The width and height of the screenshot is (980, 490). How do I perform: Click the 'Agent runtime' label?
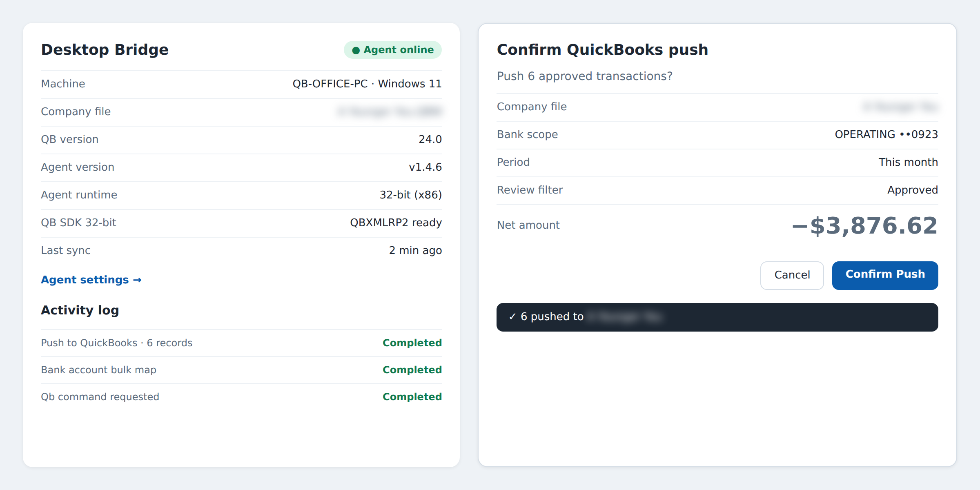(x=79, y=195)
